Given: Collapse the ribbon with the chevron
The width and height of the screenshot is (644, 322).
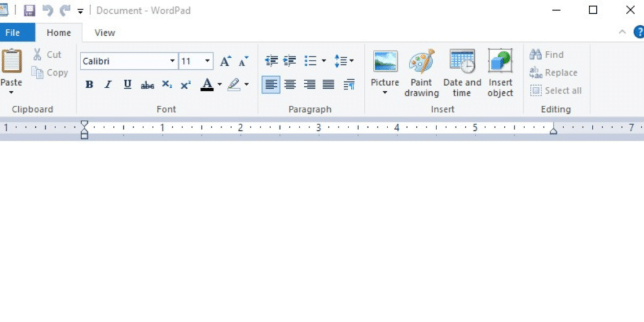Looking at the screenshot, I should click(x=622, y=32).
